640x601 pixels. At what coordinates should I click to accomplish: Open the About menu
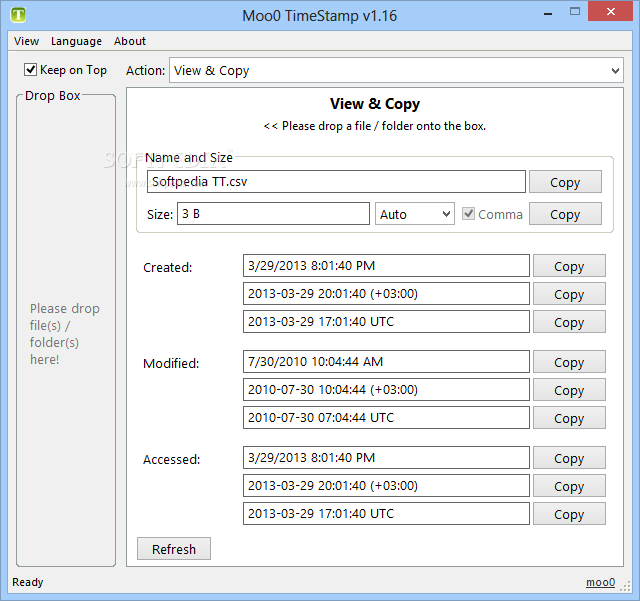130,41
